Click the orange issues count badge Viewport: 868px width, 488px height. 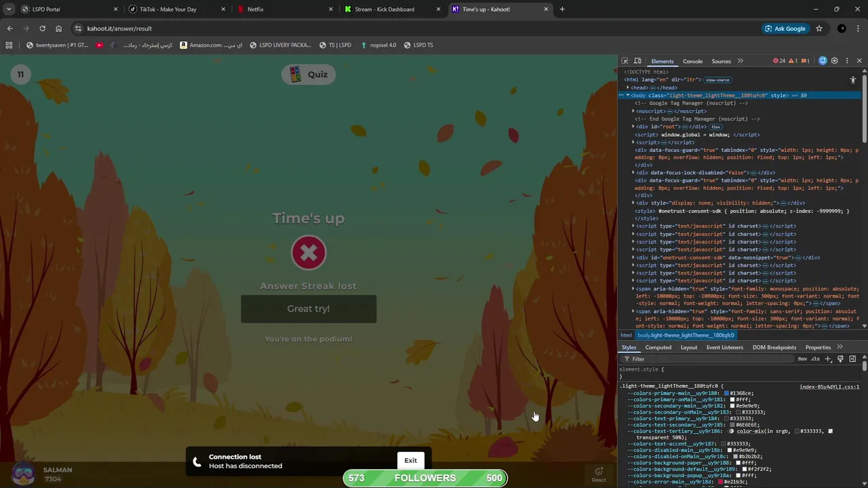(x=806, y=61)
